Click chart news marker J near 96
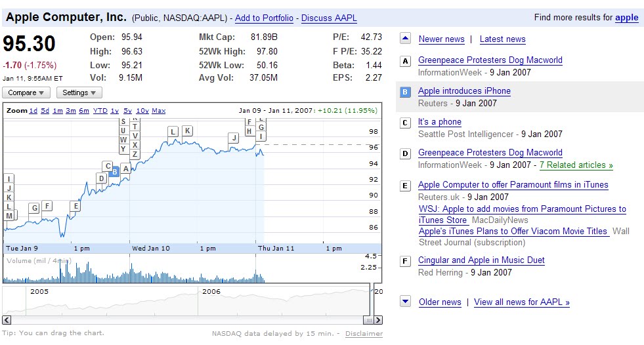Viewport: 644px width, 345px height. (x=234, y=138)
